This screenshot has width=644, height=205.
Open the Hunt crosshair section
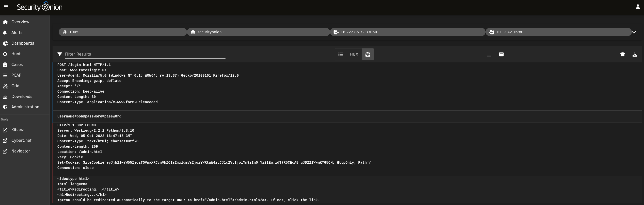pos(25,54)
